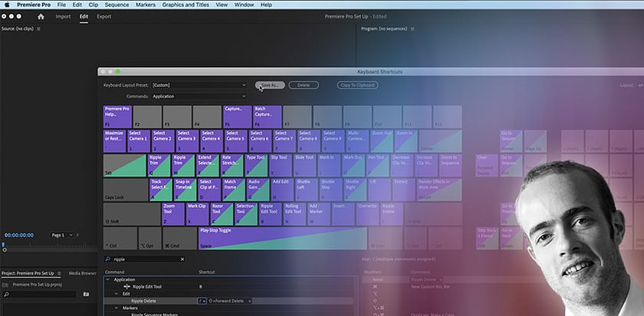644x316 pixels.
Task: Collapse the Application group in command list
Action: 108,279
